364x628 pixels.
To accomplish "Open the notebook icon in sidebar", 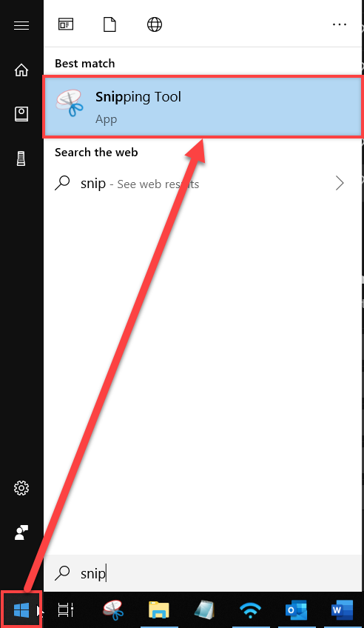I will [21, 114].
